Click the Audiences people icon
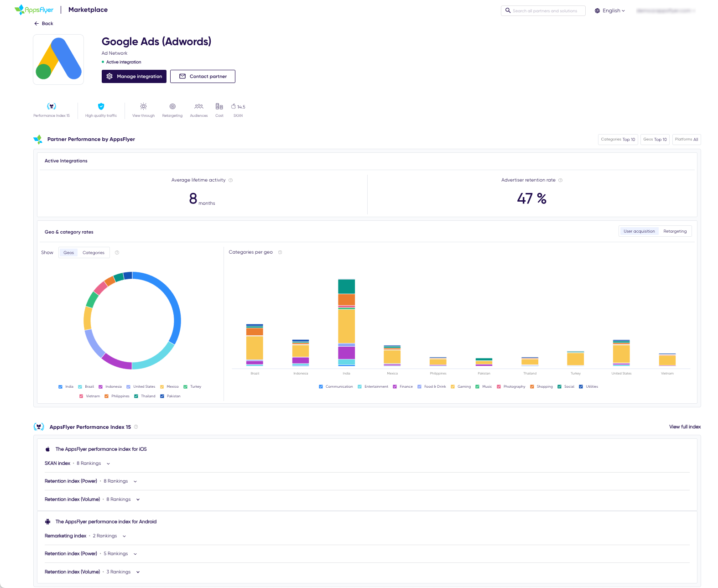This screenshot has height=588, width=718. tap(199, 106)
